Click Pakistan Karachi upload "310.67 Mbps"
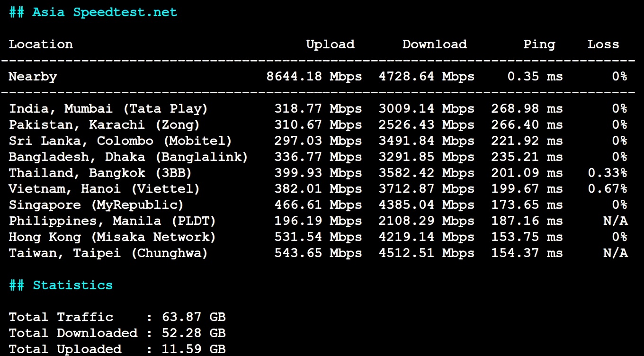The height and width of the screenshot is (356, 644). coord(318,125)
